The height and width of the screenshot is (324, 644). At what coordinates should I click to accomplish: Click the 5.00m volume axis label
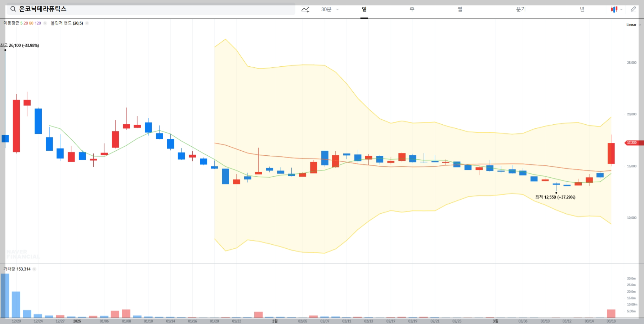tap(631, 311)
